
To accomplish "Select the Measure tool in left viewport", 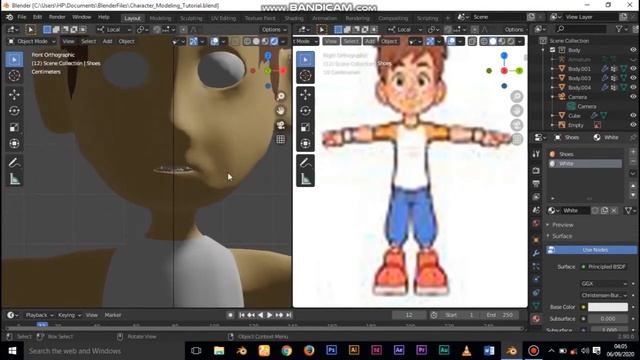I will pos(14,179).
